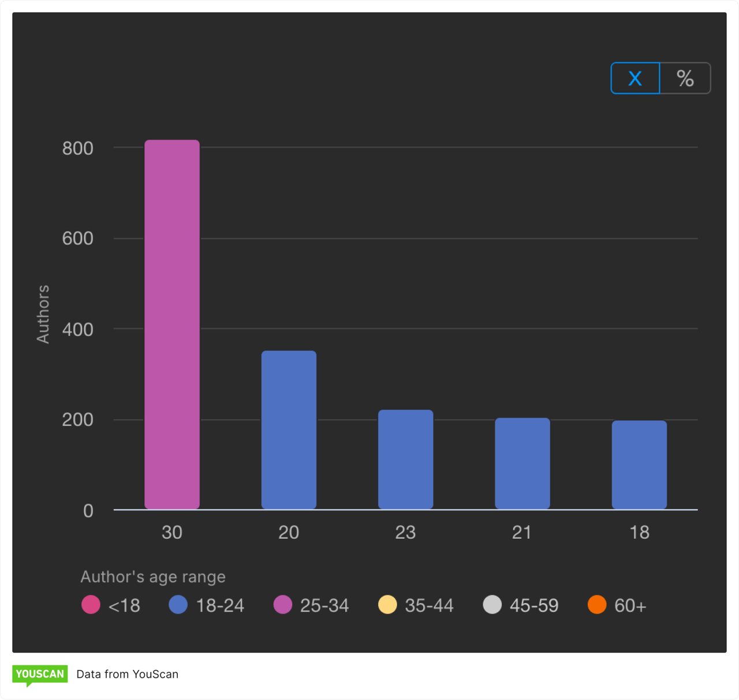
Task: Toggle the <18 legend color dot
Action: 91,605
